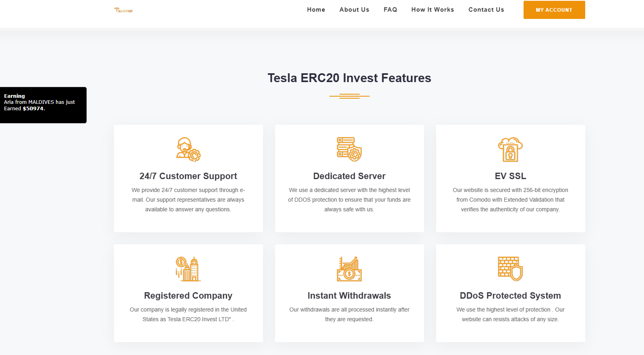
Task: Click the Tesla Investment logo in header
Action: (123, 10)
